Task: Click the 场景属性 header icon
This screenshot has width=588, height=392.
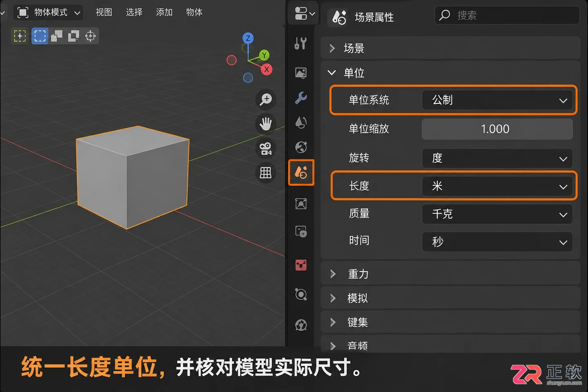Action: [x=339, y=17]
